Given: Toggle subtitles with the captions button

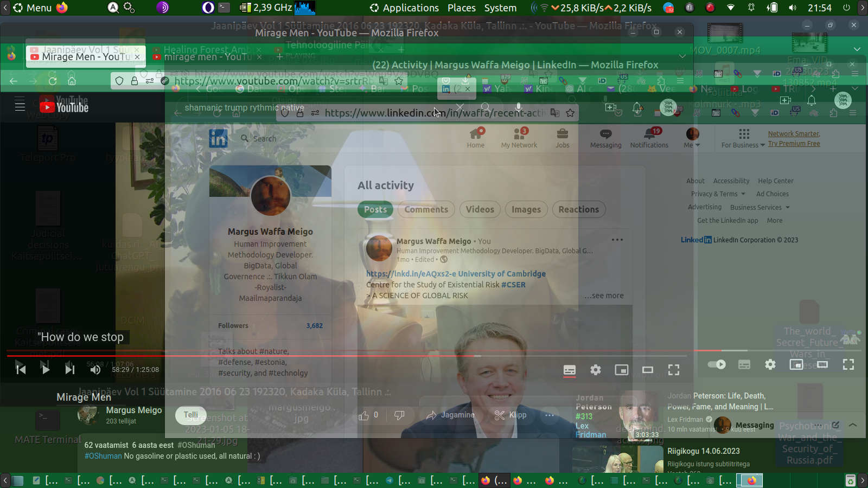Looking at the screenshot, I should 570,370.
